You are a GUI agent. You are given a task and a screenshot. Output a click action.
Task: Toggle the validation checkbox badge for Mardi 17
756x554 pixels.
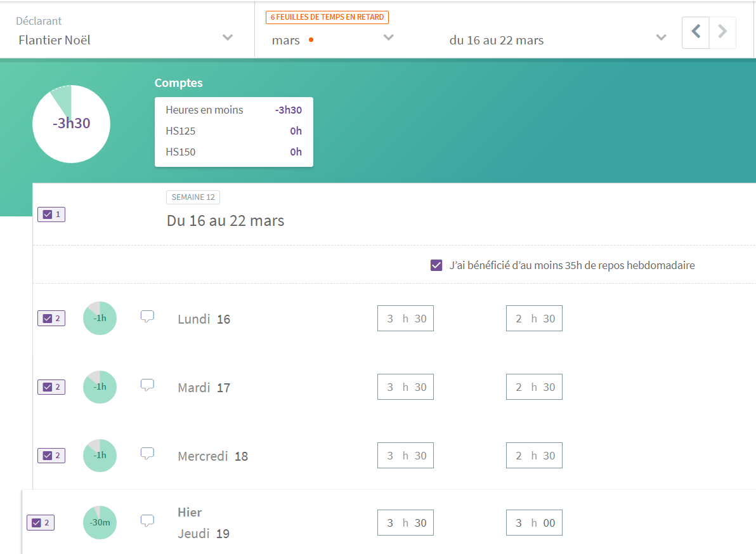click(x=51, y=386)
